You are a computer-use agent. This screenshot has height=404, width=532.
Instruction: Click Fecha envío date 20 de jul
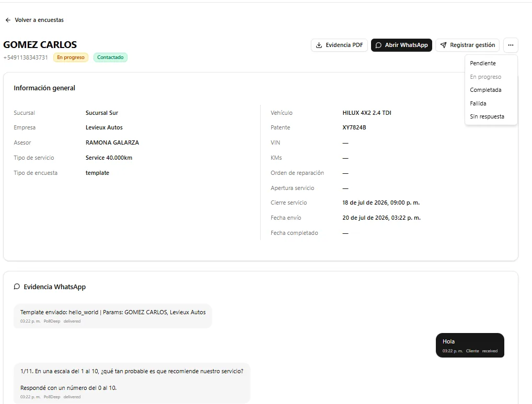(x=381, y=218)
